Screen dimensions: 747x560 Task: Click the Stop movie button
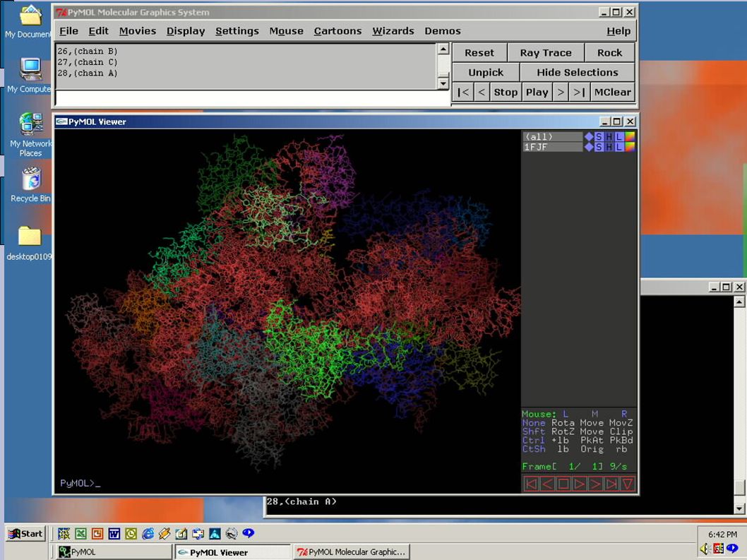(506, 92)
